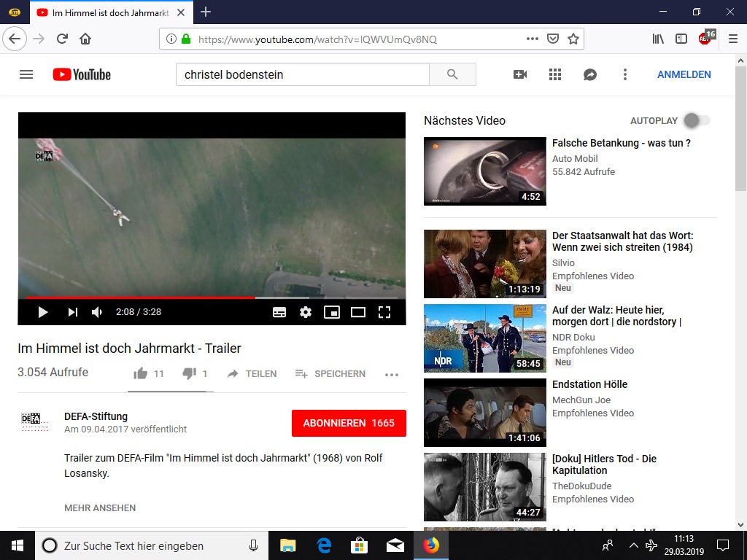Open YouTube apps grid
The image size is (747, 560).
pyautogui.click(x=555, y=74)
